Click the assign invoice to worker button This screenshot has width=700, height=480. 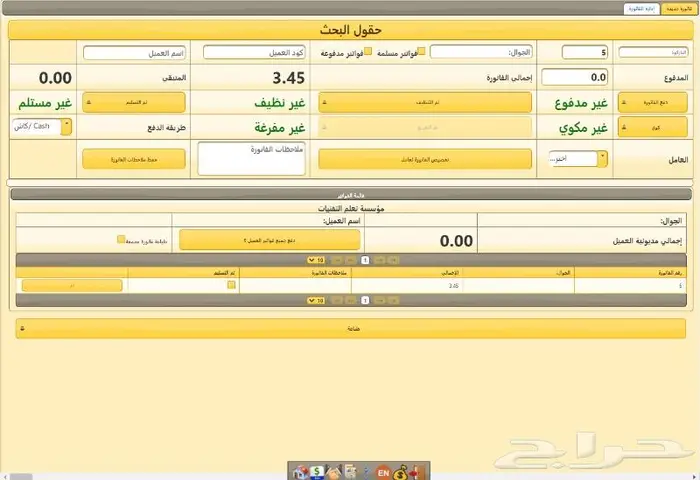click(425, 159)
